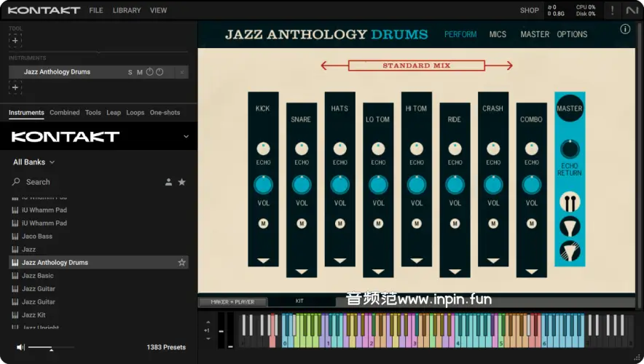Switch to the MICS page
644x364 pixels.
click(498, 34)
